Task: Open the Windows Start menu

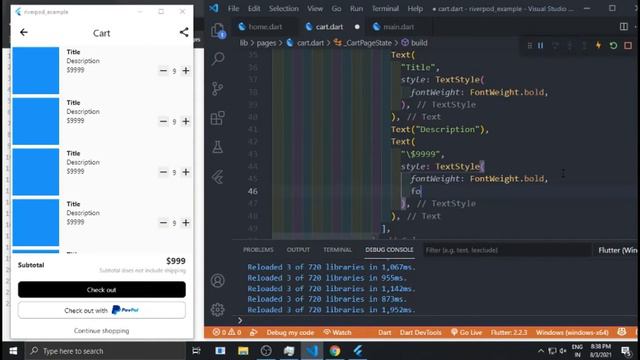Action: point(13,351)
